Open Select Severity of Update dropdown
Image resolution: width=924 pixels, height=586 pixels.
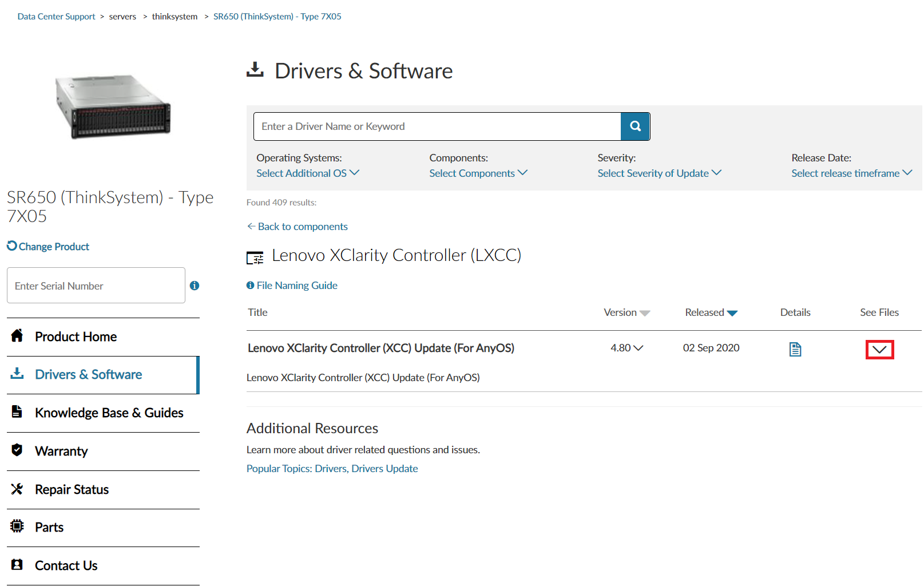pos(660,173)
